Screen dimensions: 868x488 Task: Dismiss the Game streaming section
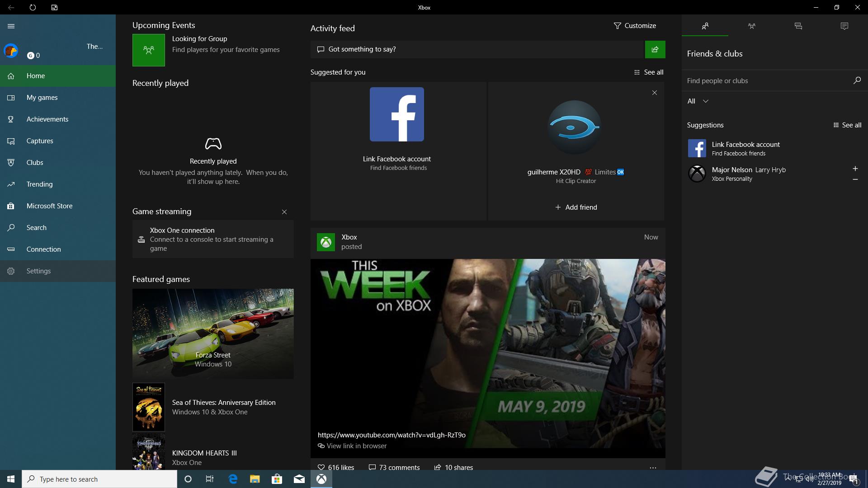pyautogui.click(x=284, y=212)
